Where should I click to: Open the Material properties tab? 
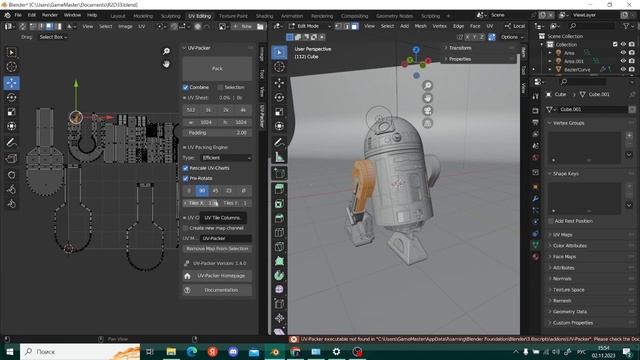(536, 257)
